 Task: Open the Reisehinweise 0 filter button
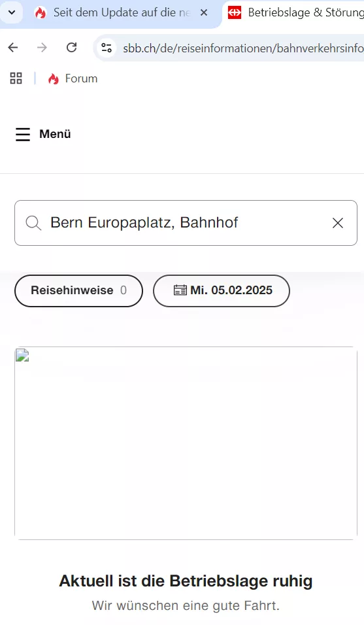[78, 290]
